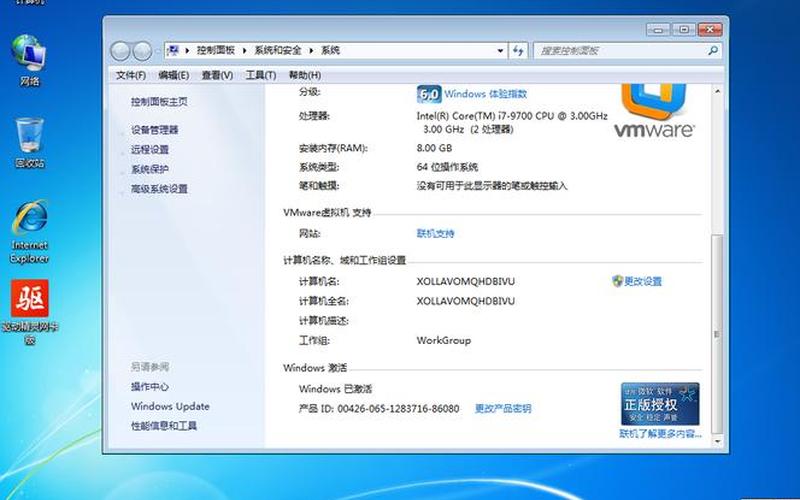
Task: Open 操作中心 link
Action: (149, 387)
